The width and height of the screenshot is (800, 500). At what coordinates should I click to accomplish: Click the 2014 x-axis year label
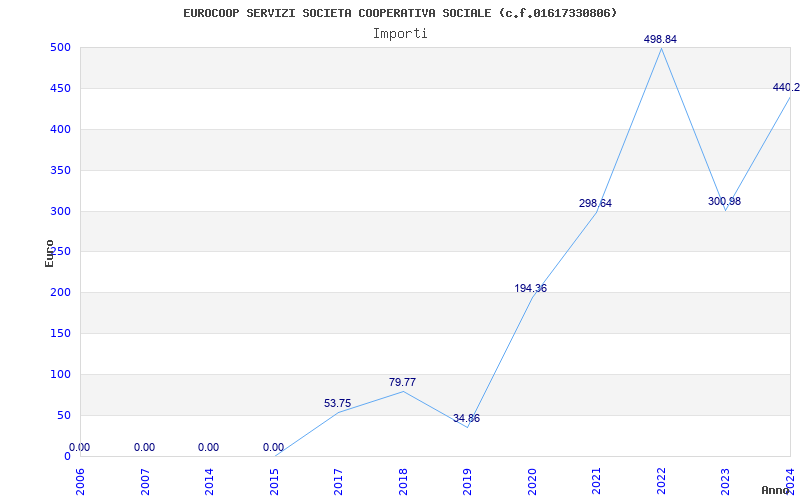(209, 482)
